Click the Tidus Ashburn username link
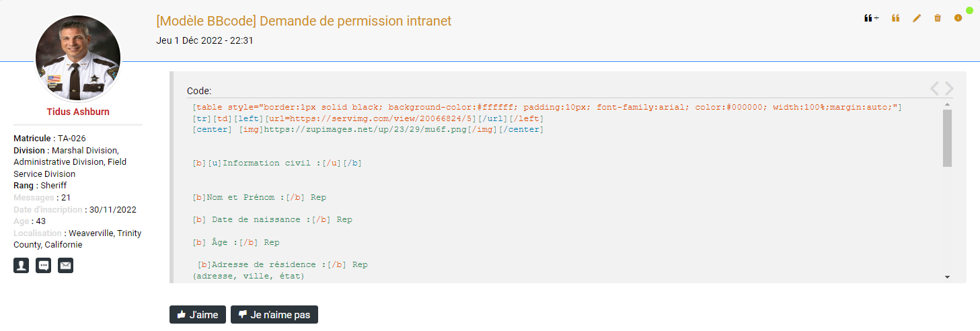The width and height of the screenshot is (980, 331). [x=78, y=112]
